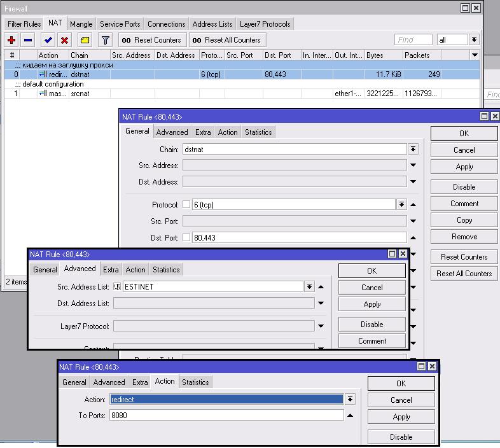The image size is (500, 448).
Task: Click the Remove button
Action: point(464,237)
